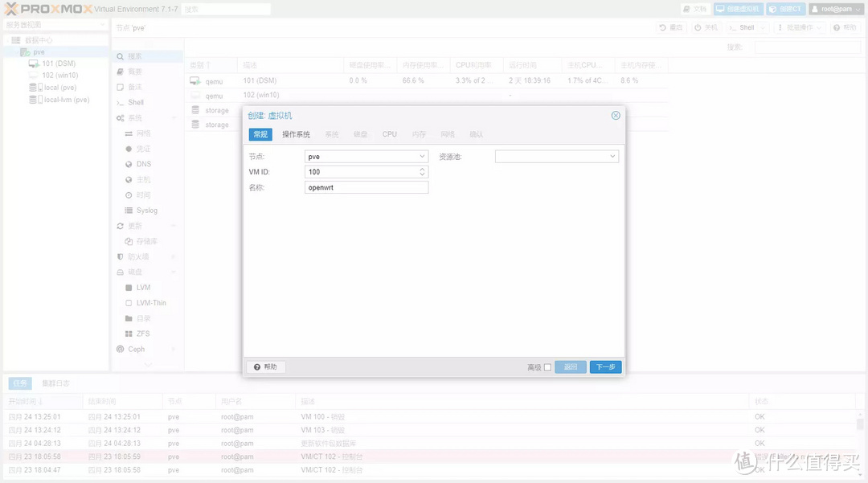
Task: Click the top search box
Action: [226, 10]
